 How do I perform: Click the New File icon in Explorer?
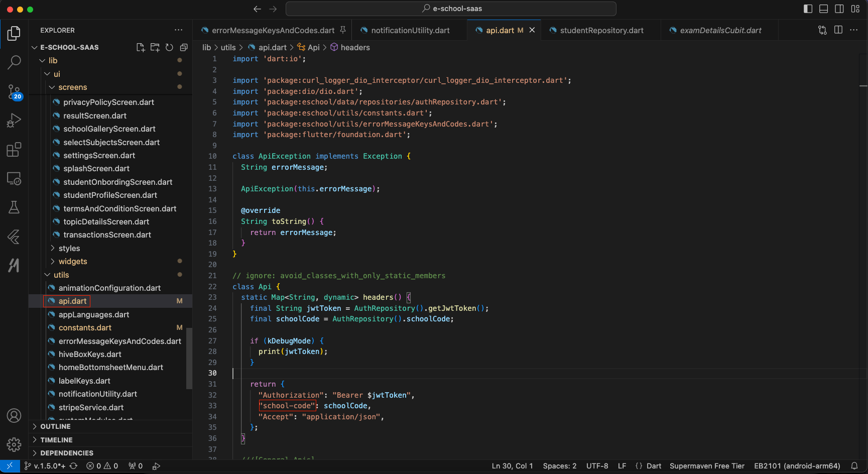141,47
